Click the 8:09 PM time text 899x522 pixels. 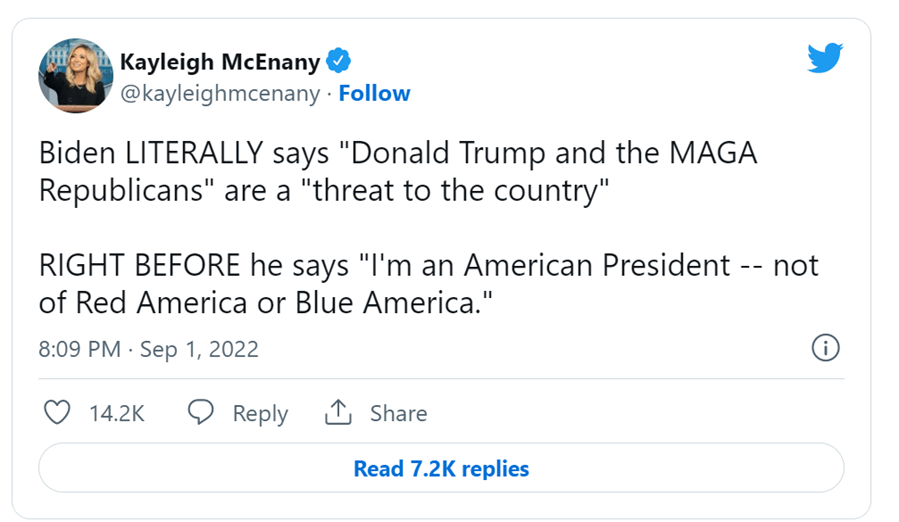tap(79, 349)
